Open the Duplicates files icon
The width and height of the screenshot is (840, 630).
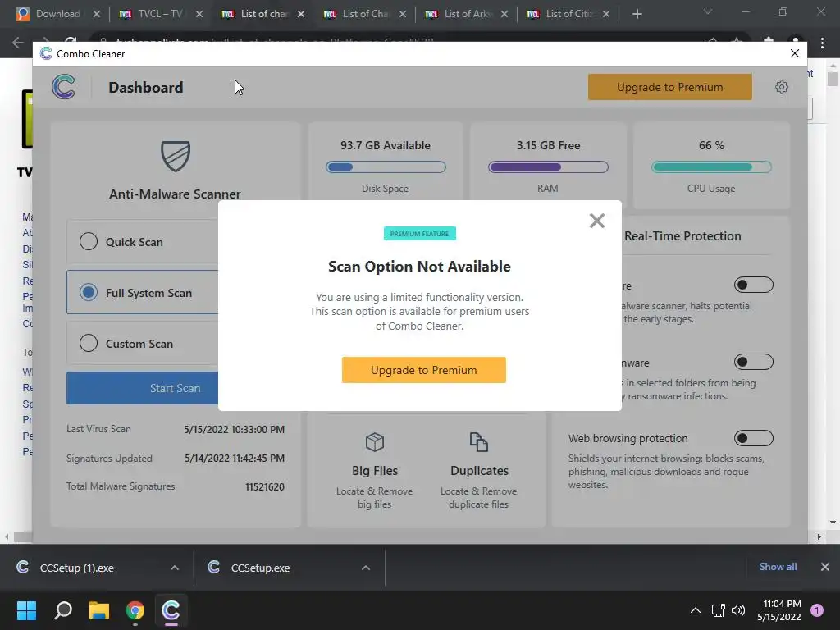479,442
